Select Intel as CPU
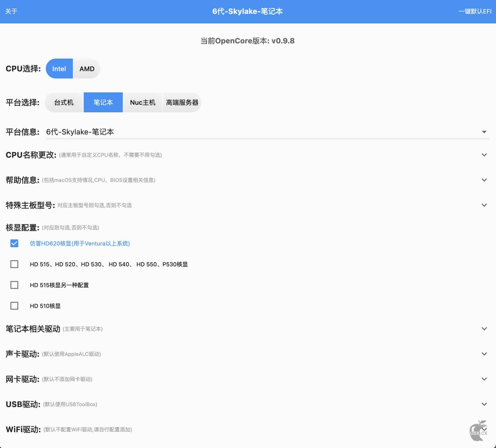 [x=59, y=69]
